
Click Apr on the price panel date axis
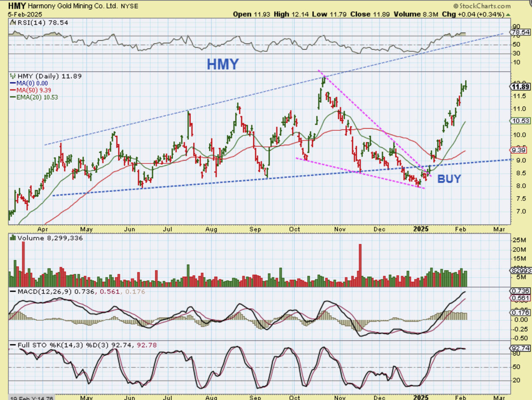[x=42, y=230]
